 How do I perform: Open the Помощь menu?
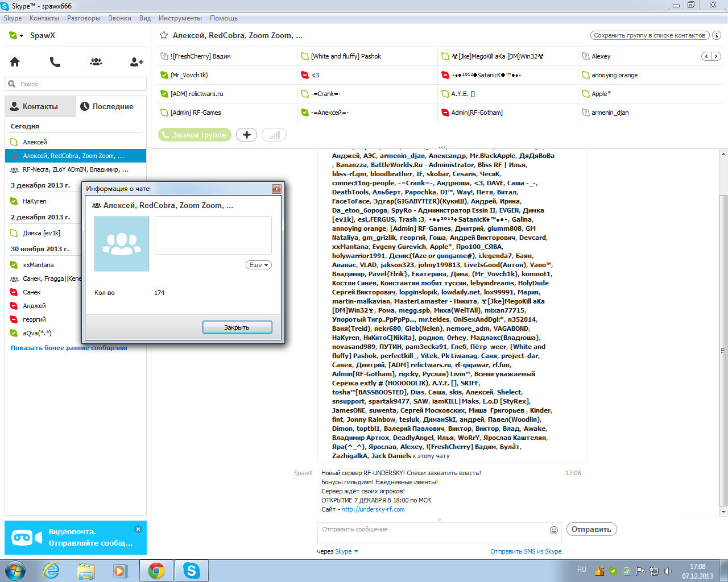(224, 18)
